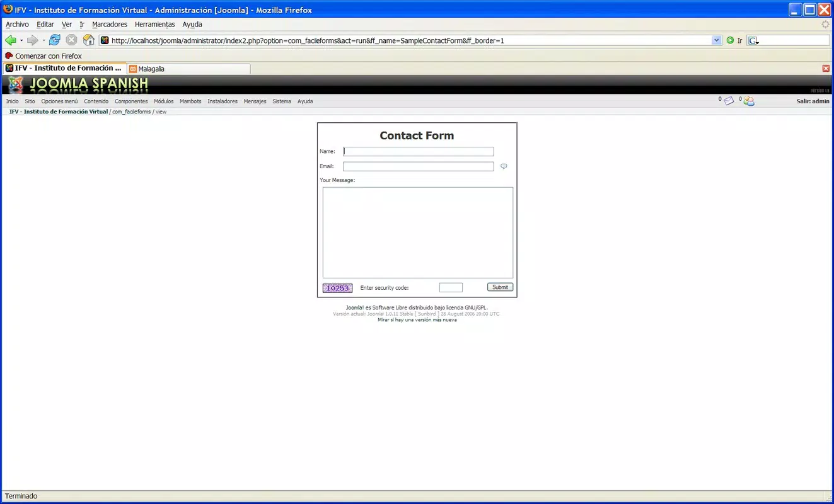Screen dimensions: 834x504
Task: Go back with the Firefox back arrow
Action: (x=11, y=40)
